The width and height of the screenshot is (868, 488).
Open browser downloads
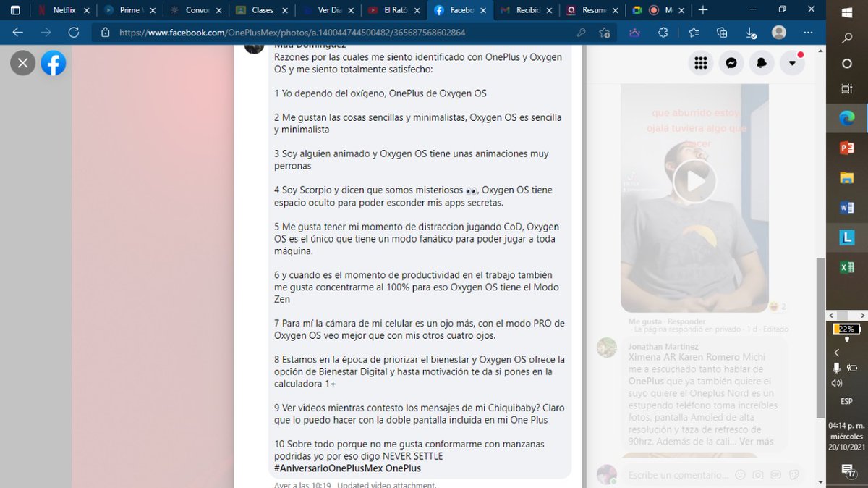point(750,33)
